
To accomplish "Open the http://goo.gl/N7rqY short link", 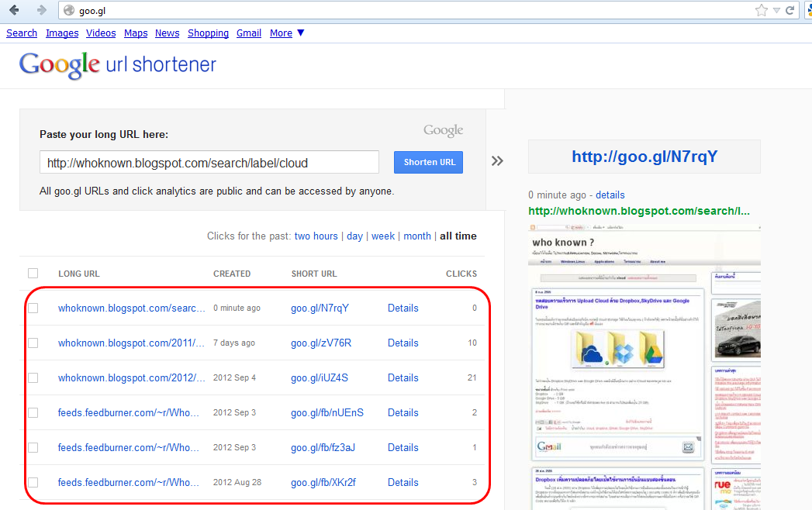I will (644, 157).
